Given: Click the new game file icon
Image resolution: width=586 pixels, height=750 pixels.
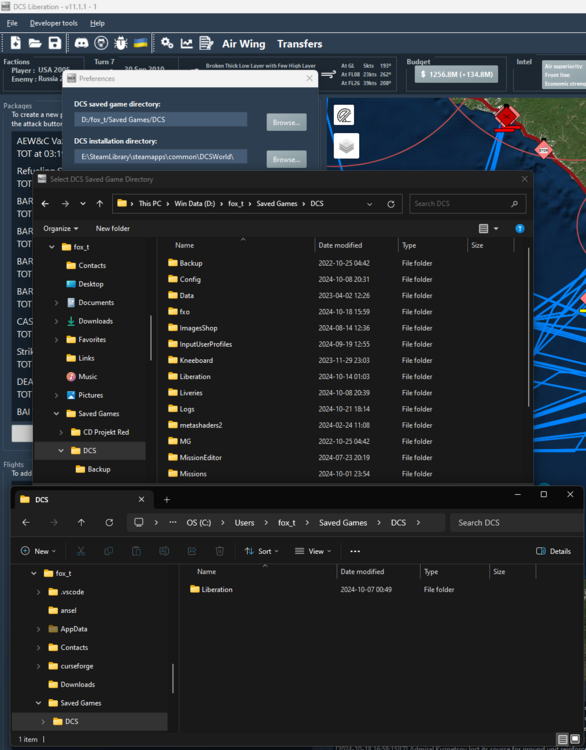Looking at the screenshot, I should (15, 44).
